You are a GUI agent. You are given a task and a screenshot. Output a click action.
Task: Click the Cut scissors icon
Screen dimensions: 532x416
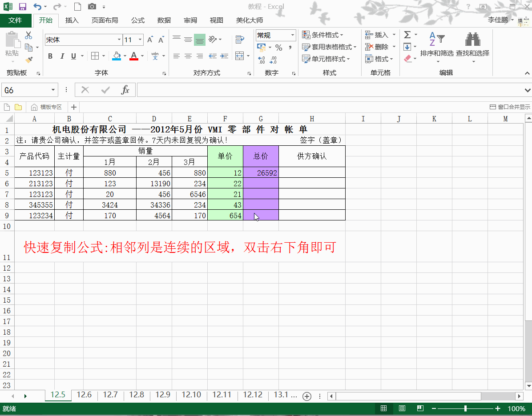click(28, 35)
